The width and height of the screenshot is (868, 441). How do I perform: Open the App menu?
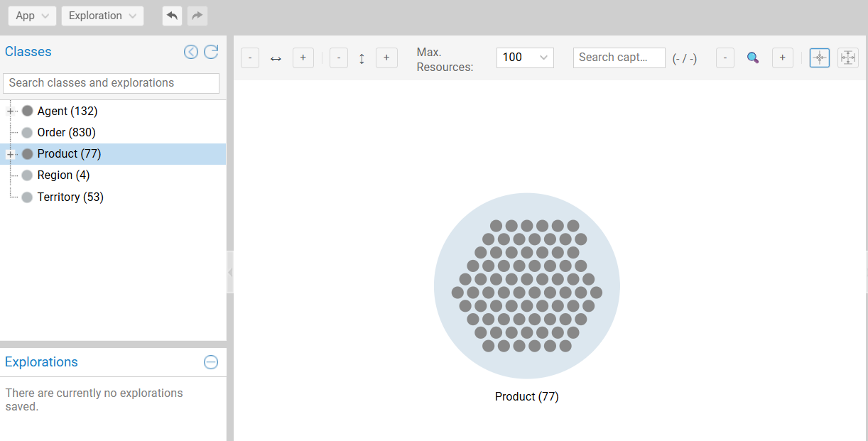pos(32,16)
